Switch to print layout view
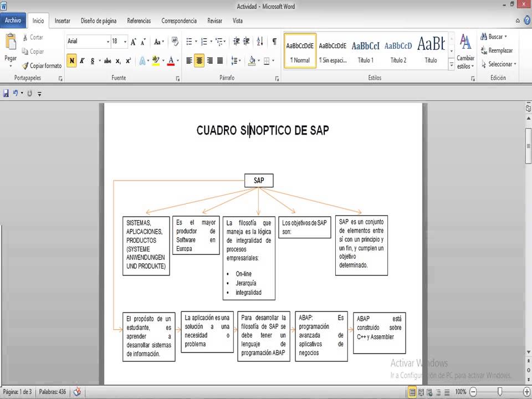Viewport: 532px width, 399px height. [412, 392]
